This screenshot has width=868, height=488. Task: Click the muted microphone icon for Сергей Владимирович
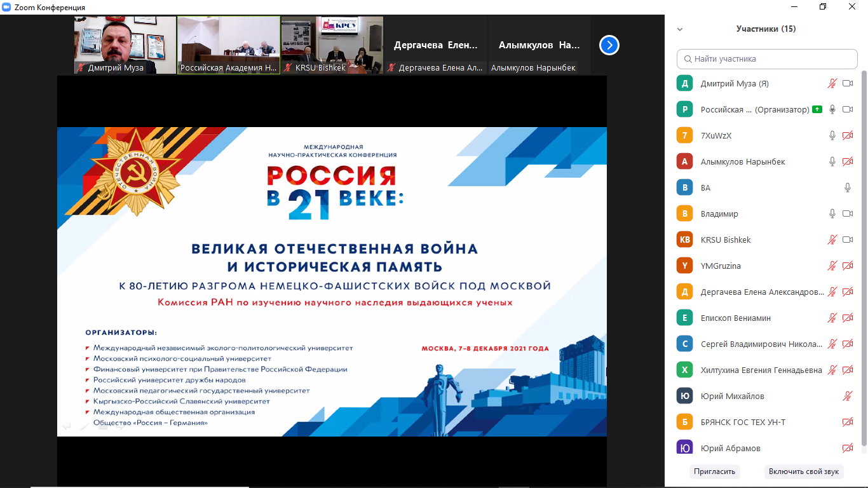(832, 344)
